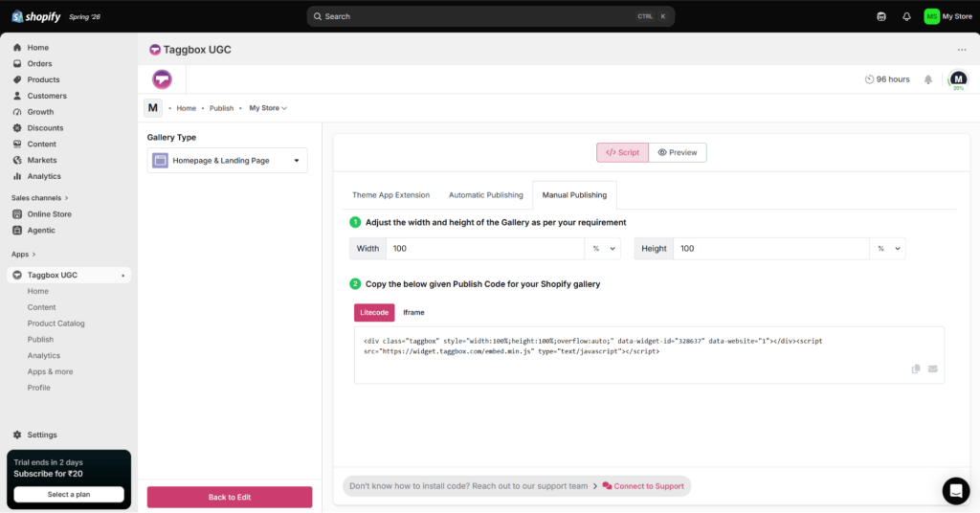
Task: Copy the publish code with copy icon
Action: coord(916,369)
